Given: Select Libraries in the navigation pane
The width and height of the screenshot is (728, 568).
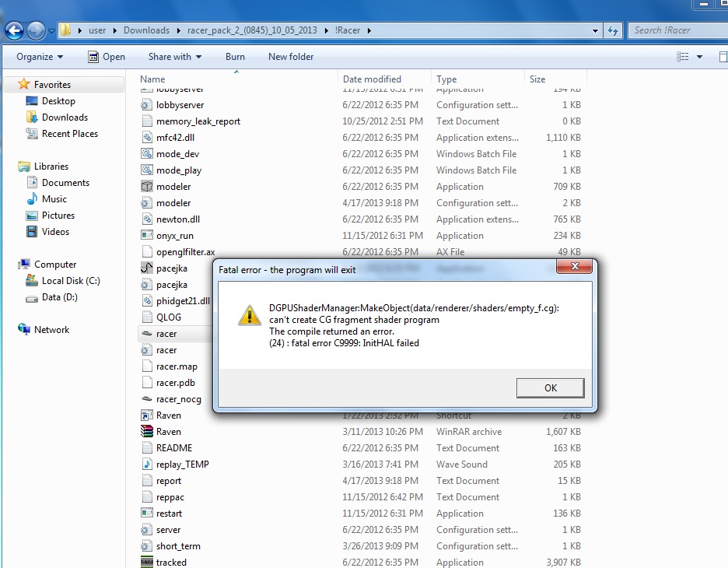Looking at the screenshot, I should [x=51, y=167].
